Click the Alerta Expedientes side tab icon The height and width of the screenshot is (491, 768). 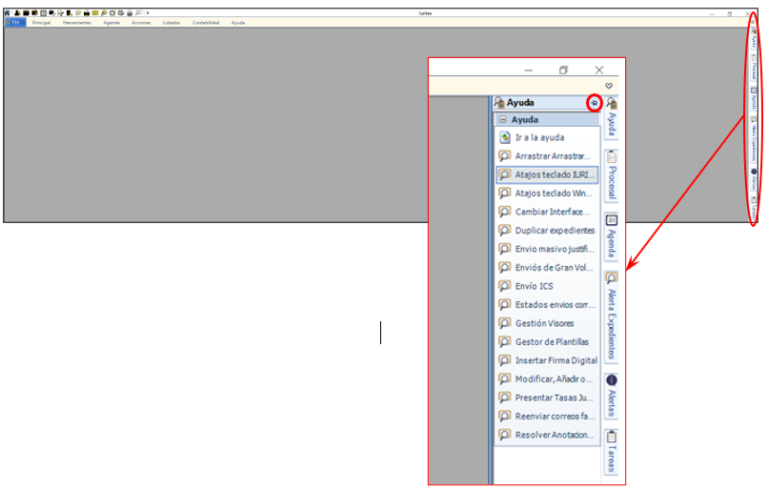coord(612,278)
